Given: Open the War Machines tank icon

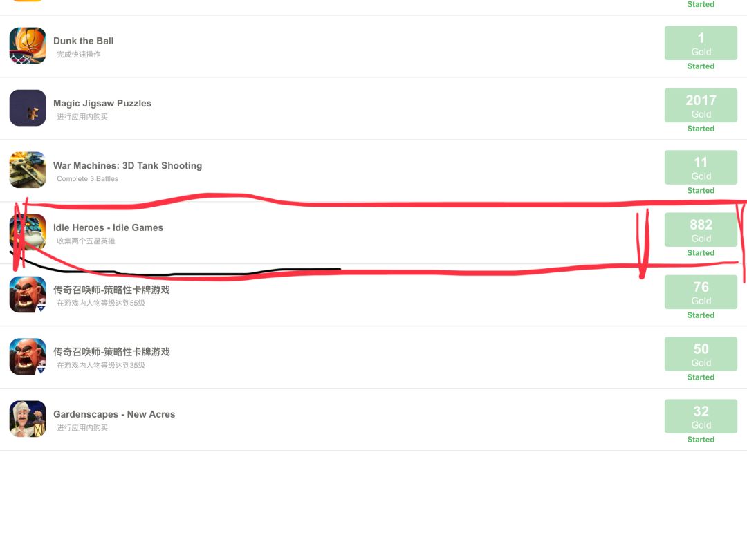Looking at the screenshot, I should pos(28,170).
